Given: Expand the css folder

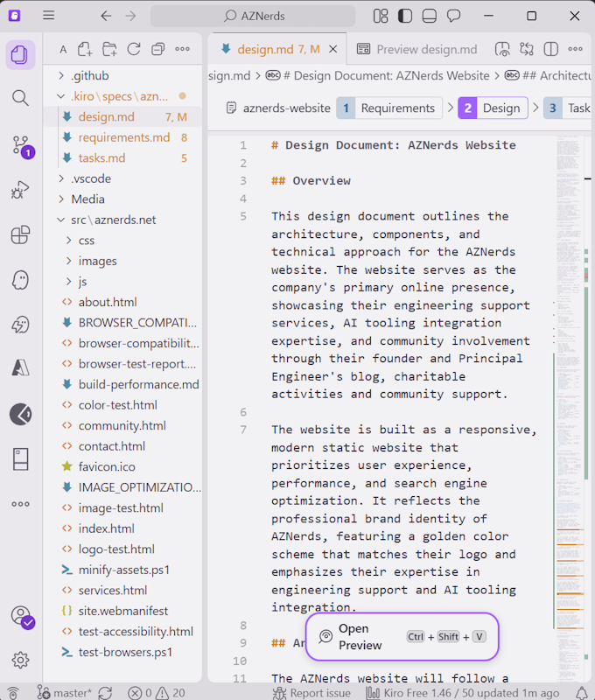Looking at the screenshot, I should point(122,240).
